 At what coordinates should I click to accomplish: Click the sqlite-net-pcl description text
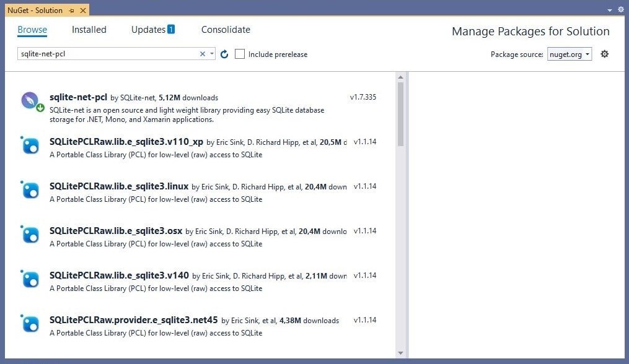[x=187, y=115]
